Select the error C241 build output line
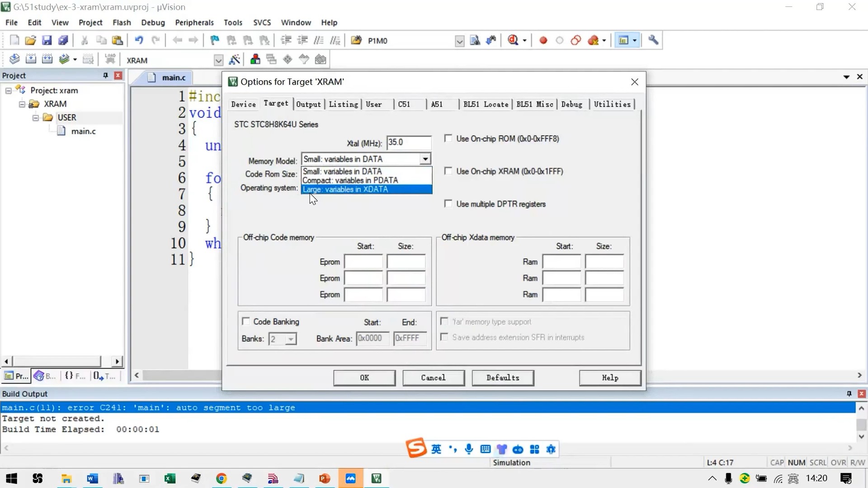868x488 pixels. (428, 408)
